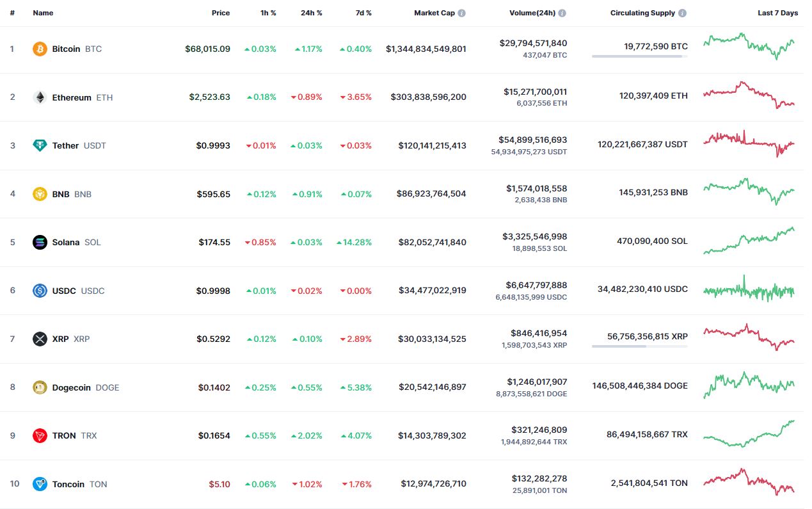
Task: Click the Toncoin coin logo
Action: [40, 484]
